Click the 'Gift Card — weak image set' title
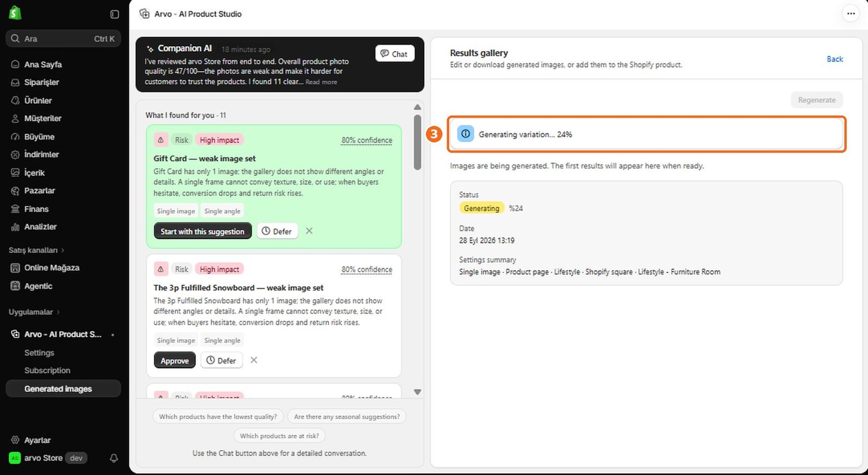 point(205,159)
